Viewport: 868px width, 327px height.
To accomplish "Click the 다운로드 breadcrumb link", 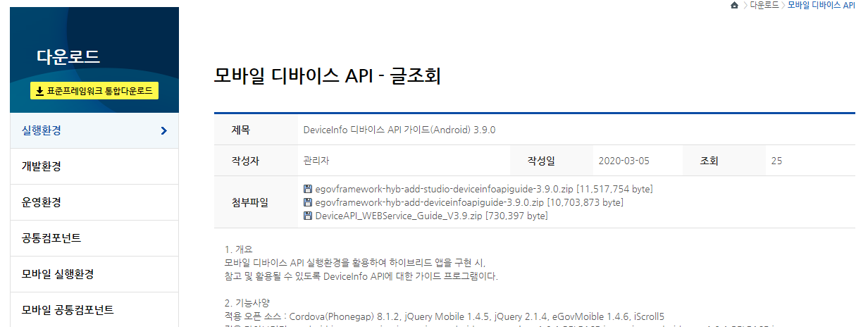I will (x=764, y=6).
